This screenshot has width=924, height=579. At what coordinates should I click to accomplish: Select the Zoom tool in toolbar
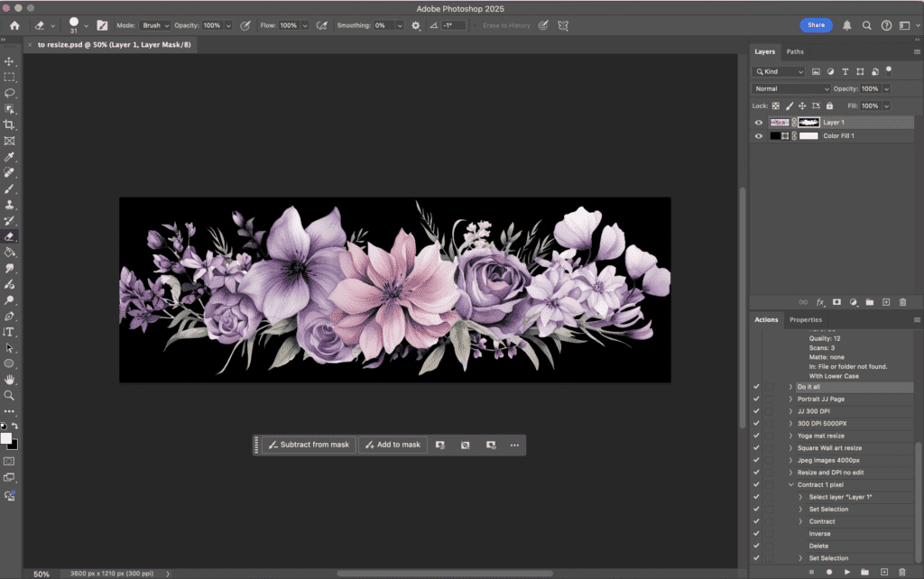(x=10, y=395)
